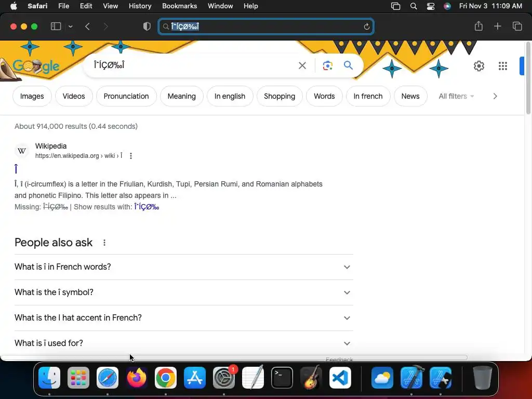The width and height of the screenshot is (532, 399).
Task: Open Spotlight search in menu bar
Action: [x=413, y=6]
